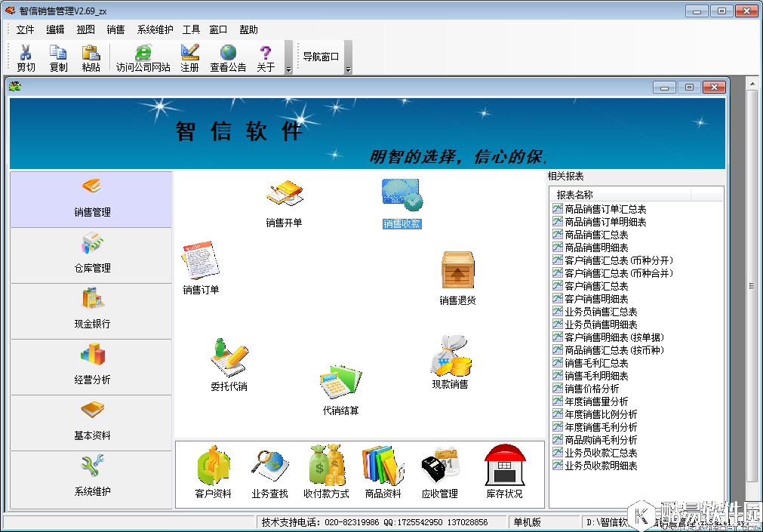Click the 查看公告 toolbar button
The width and height of the screenshot is (763, 532).
(x=227, y=57)
